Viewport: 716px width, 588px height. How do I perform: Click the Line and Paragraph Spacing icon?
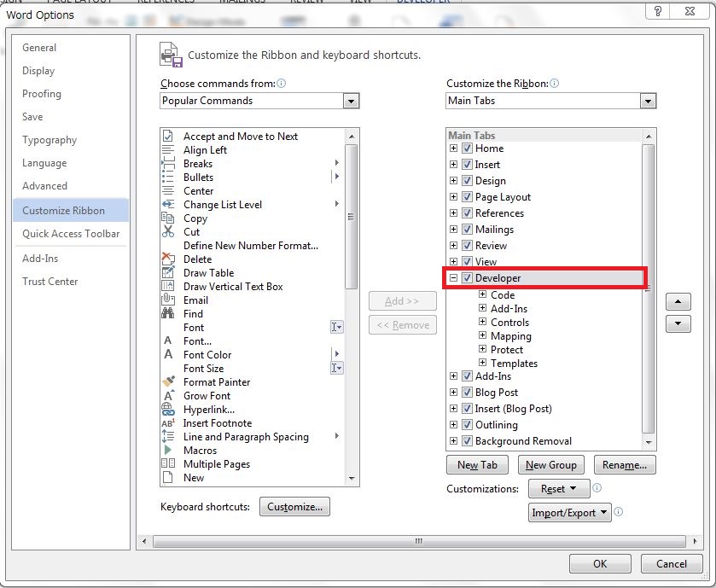[167, 436]
